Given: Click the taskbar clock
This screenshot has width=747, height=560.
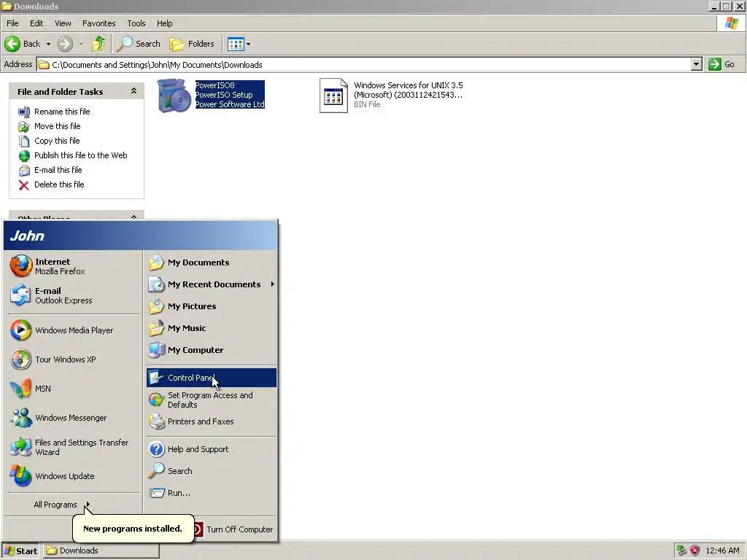Looking at the screenshot, I should pyautogui.click(x=722, y=551).
